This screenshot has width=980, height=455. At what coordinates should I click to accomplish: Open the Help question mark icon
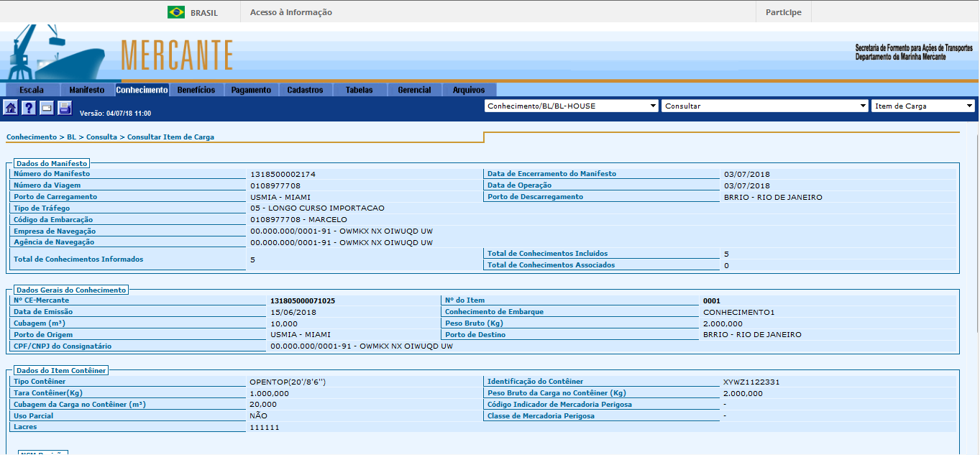[29, 108]
